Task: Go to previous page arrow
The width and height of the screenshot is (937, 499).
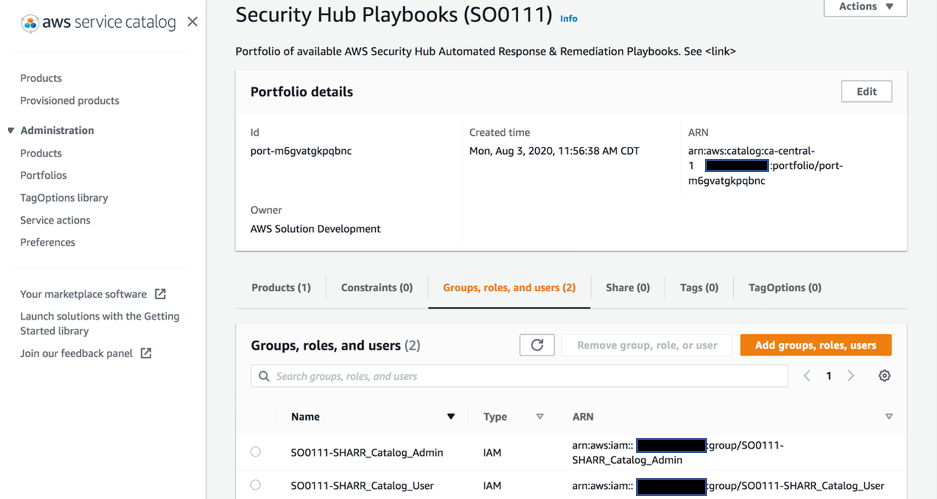Action: point(807,376)
